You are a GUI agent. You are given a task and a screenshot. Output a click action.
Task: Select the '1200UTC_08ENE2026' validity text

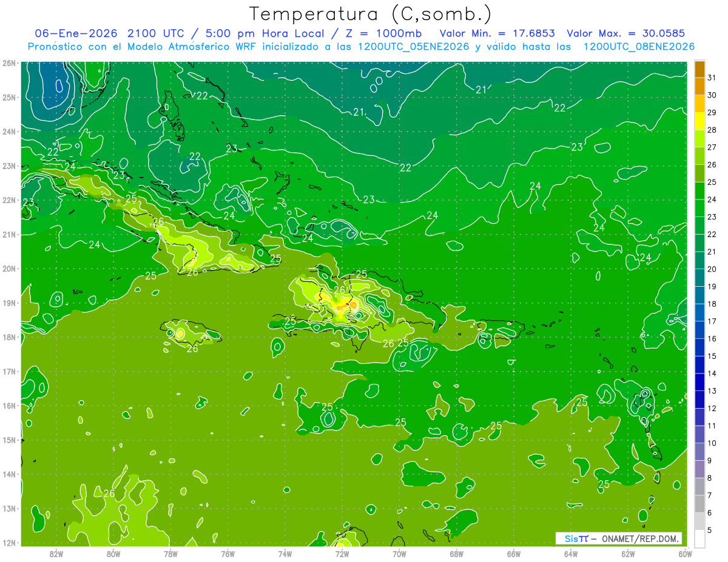(638, 47)
